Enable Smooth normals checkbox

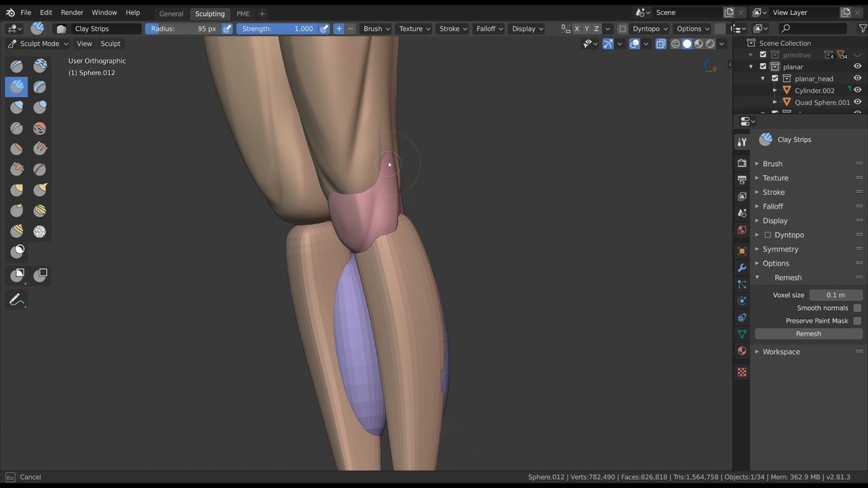click(x=857, y=308)
